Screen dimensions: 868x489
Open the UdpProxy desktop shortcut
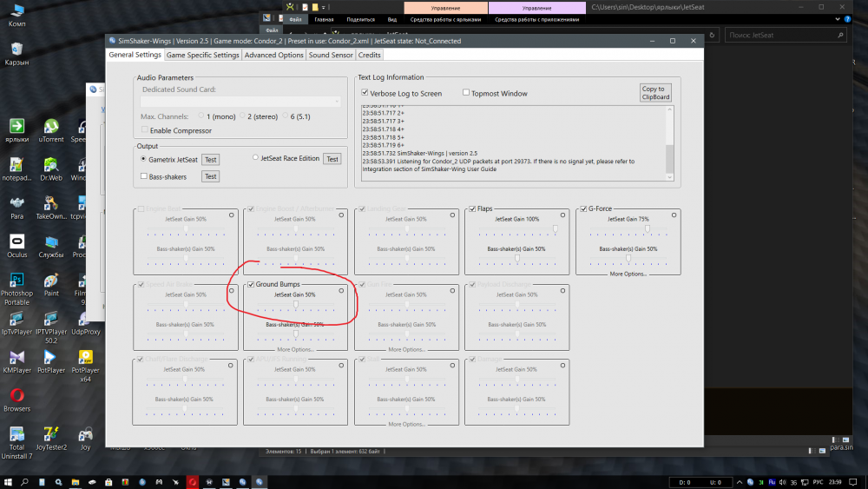click(85, 323)
